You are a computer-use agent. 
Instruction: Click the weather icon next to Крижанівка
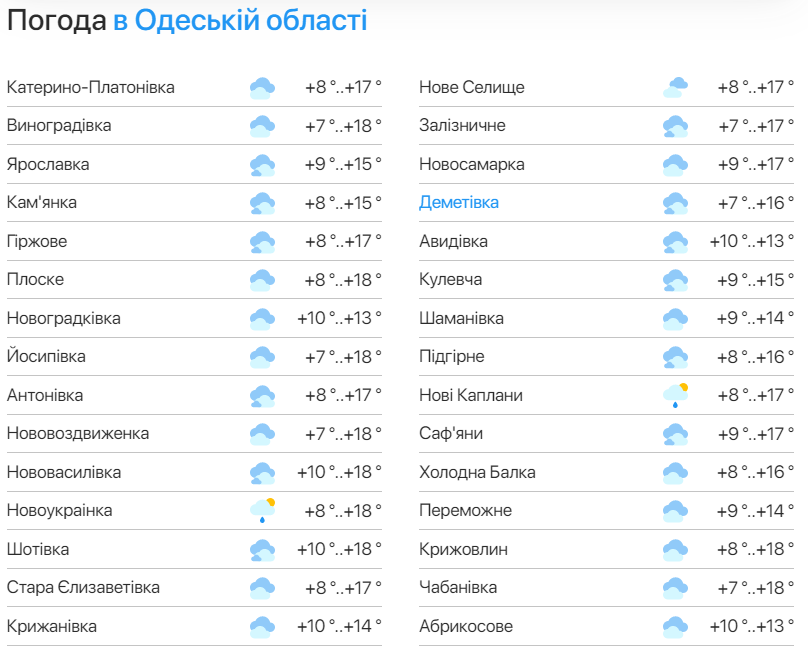click(262, 627)
